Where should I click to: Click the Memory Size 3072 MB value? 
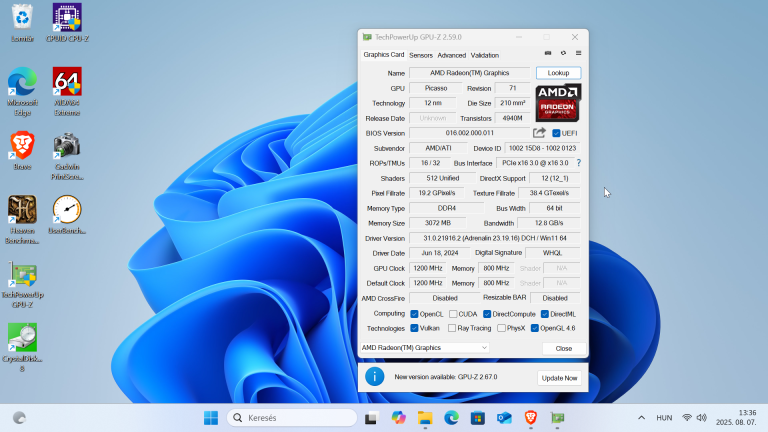click(x=437, y=223)
